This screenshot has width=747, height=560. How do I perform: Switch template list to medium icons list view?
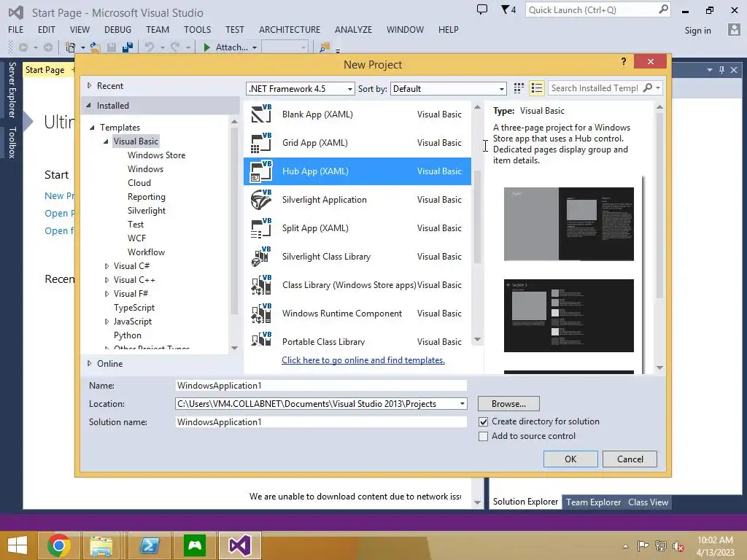(537, 88)
